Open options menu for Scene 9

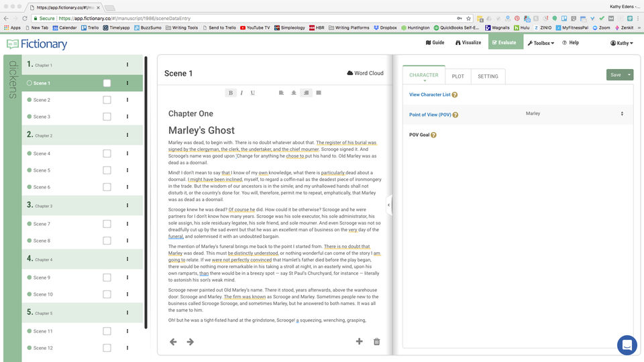tap(127, 278)
